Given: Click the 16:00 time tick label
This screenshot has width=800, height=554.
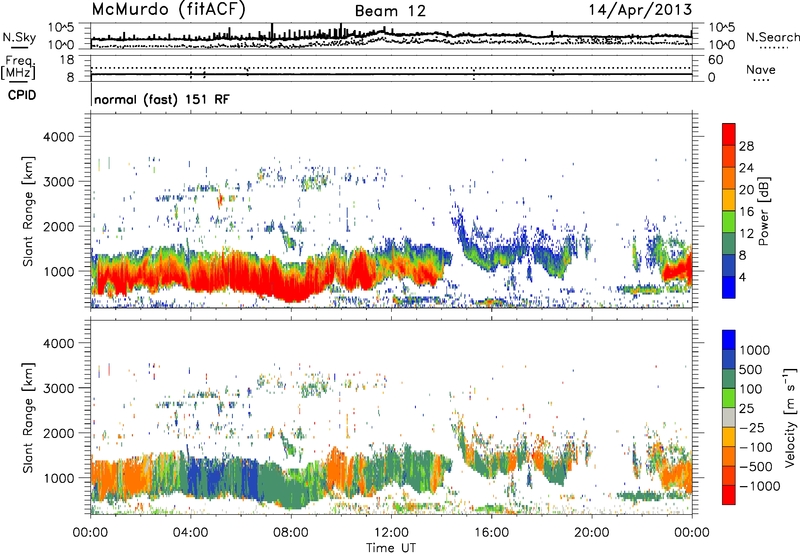Looking at the screenshot, I should (491, 532).
